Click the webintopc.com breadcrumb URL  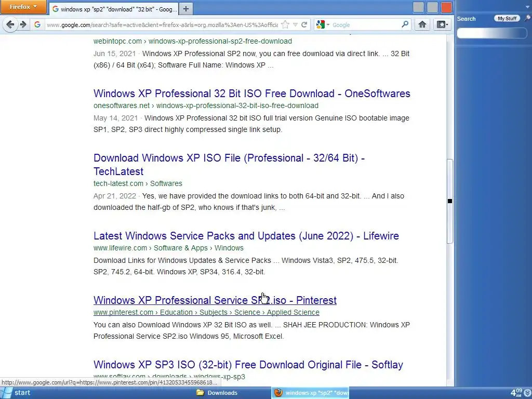(192, 41)
